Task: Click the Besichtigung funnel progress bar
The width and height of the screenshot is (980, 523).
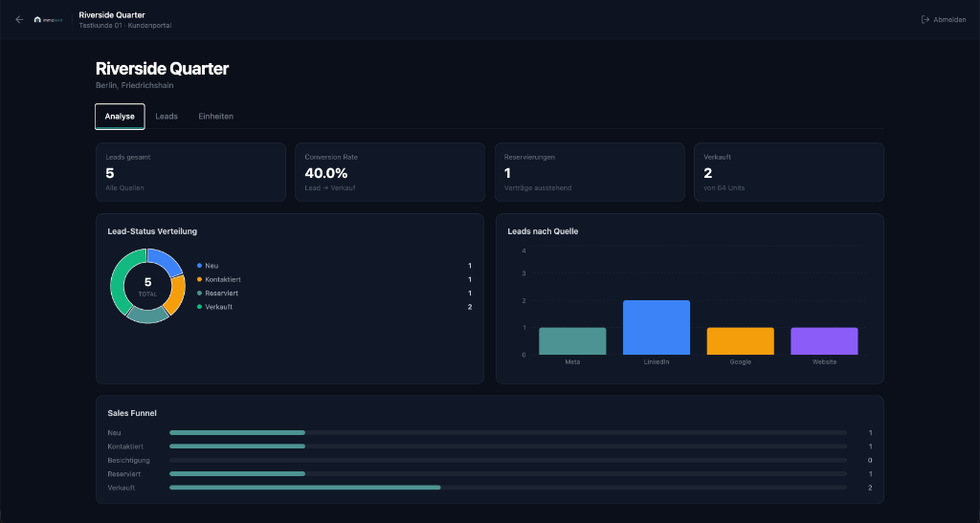Action: 508,460
